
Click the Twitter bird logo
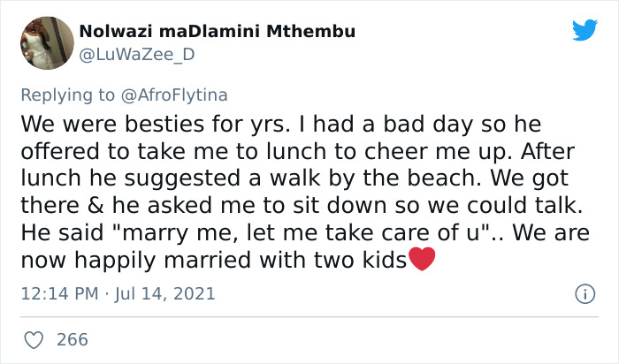coord(585,31)
